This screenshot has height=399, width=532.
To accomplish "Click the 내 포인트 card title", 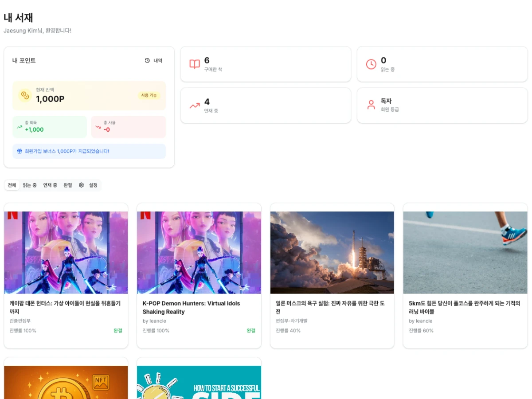I will (x=24, y=61).
